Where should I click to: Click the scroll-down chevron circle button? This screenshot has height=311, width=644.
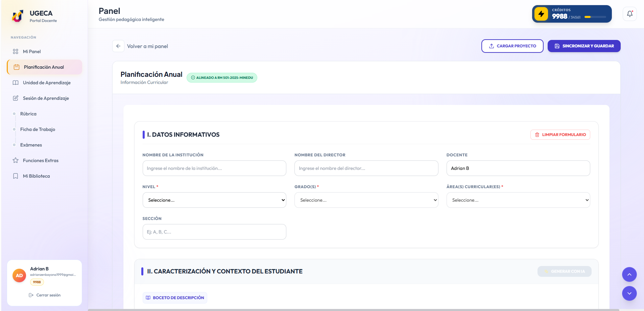(x=629, y=293)
